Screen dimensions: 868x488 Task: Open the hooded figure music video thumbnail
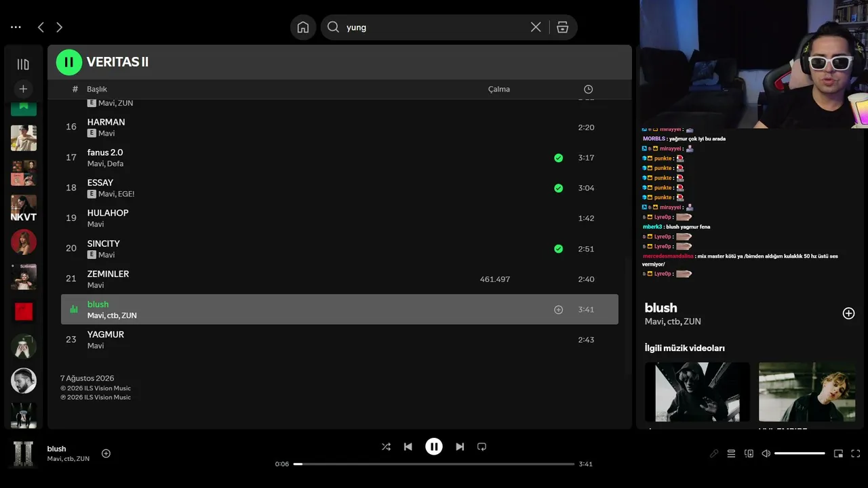(697, 392)
